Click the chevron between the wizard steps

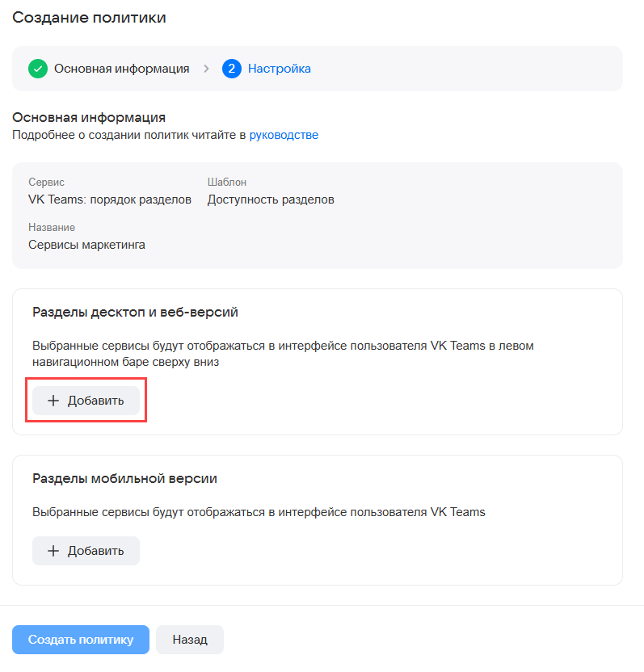tap(207, 69)
